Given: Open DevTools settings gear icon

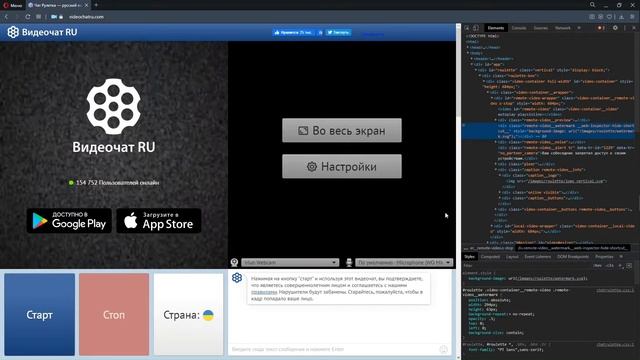Looking at the screenshot, I should click(x=615, y=28).
